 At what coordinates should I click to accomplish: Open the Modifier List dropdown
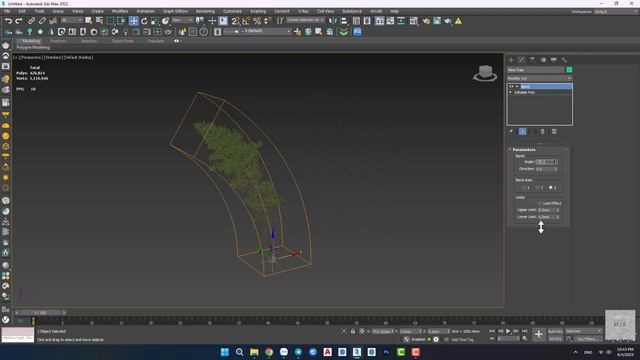coord(539,78)
